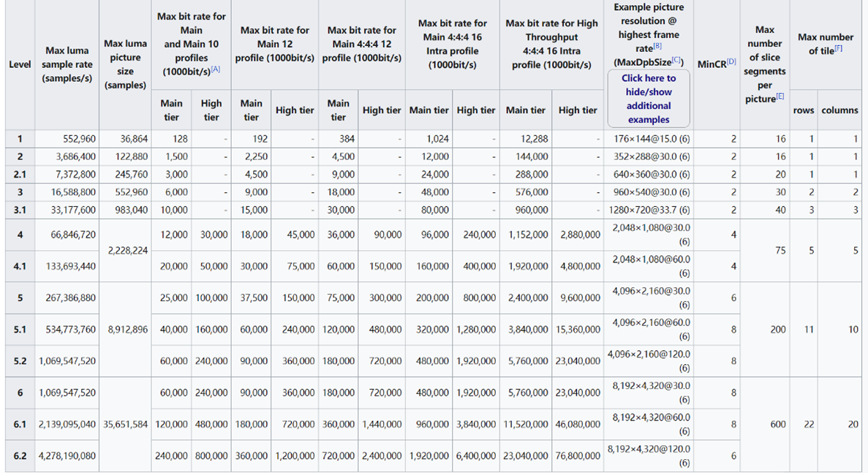The height and width of the screenshot is (473, 868).
Task: Open footnote D next to MinCR
Action: tap(731, 62)
